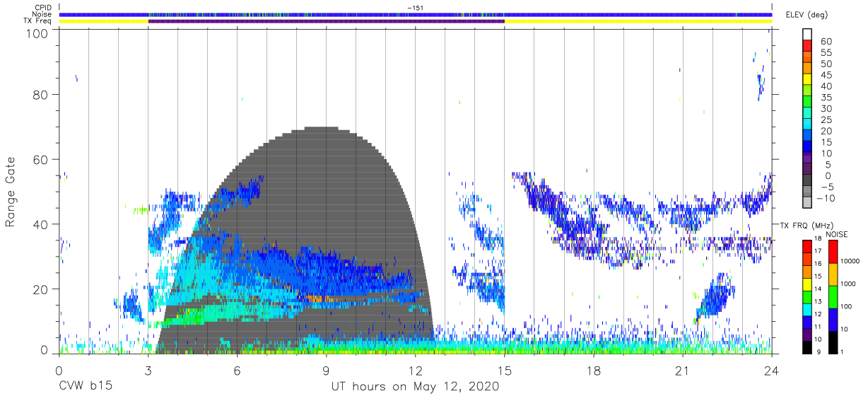The image size is (868, 401).
Task: Select the yellow 40–45 degree elevation segment
Action: (808, 80)
